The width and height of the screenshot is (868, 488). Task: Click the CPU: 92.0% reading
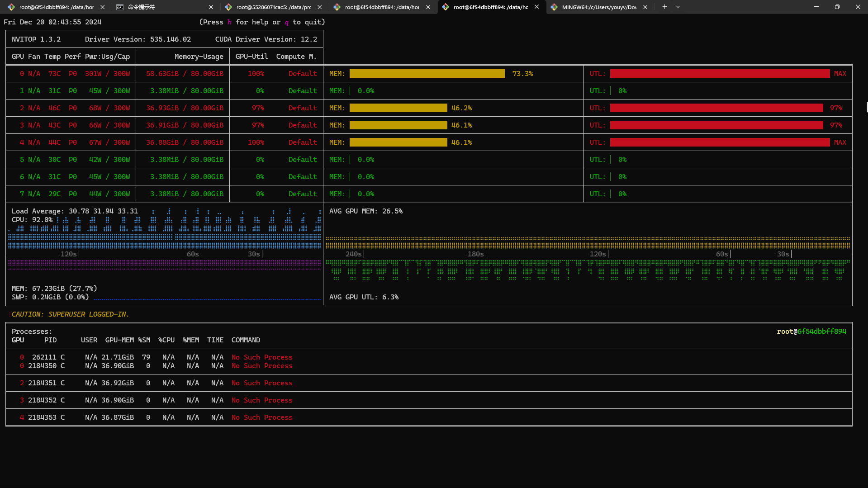[x=32, y=220]
